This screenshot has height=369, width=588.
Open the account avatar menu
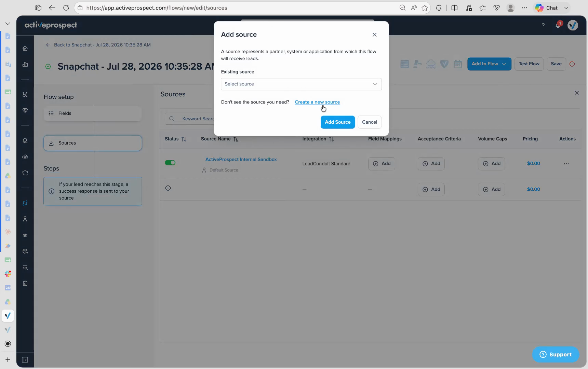coord(573,25)
